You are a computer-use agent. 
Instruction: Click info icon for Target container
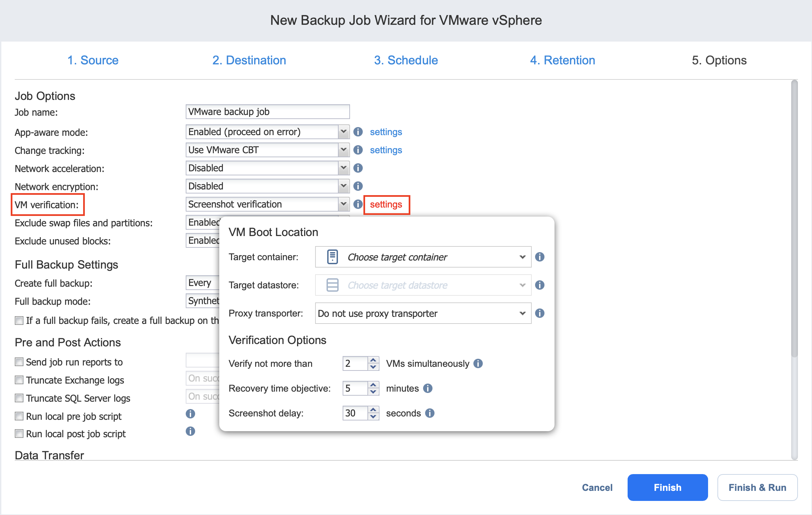click(x=539, y=257)
